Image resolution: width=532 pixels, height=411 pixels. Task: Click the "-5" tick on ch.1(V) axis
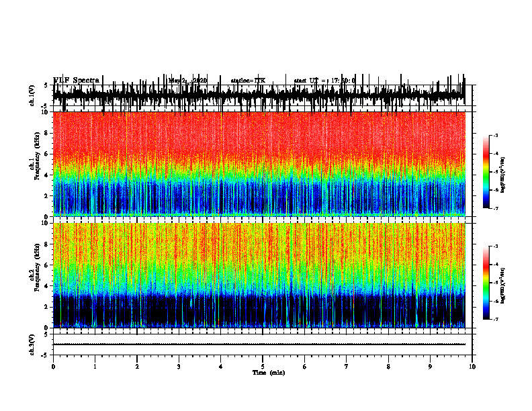click(x=45, y=106)
